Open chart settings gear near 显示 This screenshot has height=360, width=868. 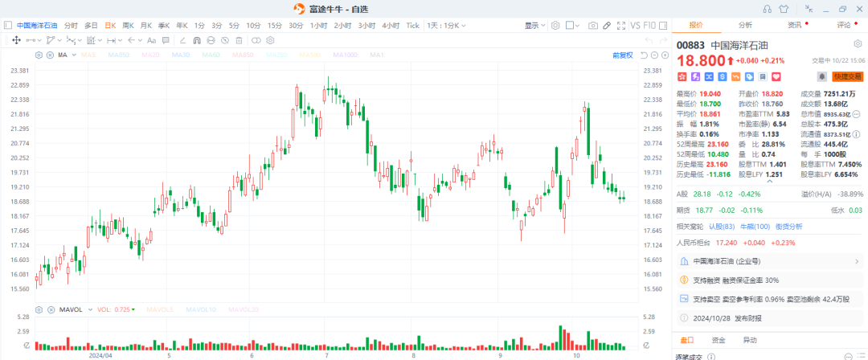(x=555, y=26)
